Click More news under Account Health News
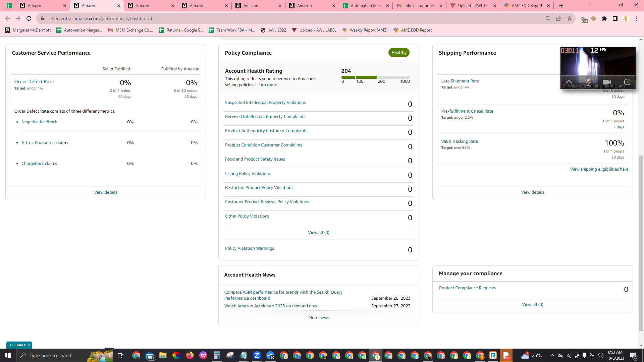Image resolution: width=644 pixels, height=362 pixels. click(319, 318)
